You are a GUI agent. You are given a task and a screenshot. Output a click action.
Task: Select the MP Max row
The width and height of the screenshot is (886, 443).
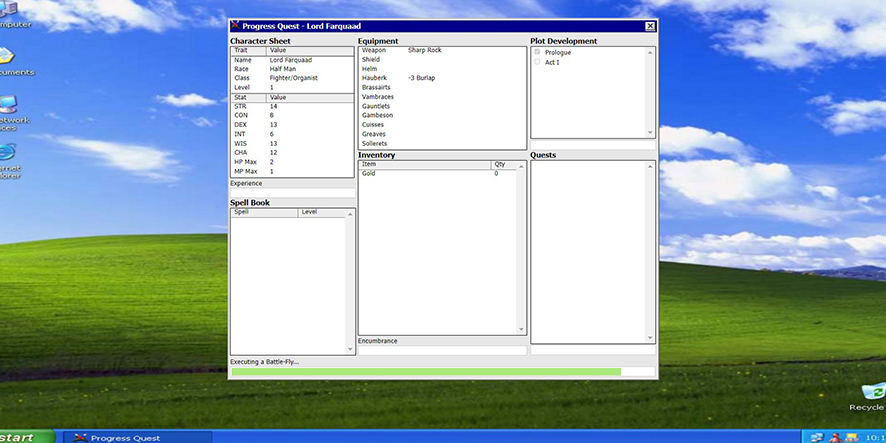[x=292, y=171]
